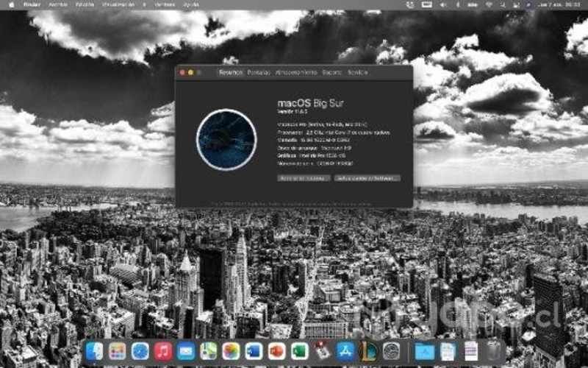Open Control Center in menu bar
Screen dimensions: 588x368
[x=517, y=4]
